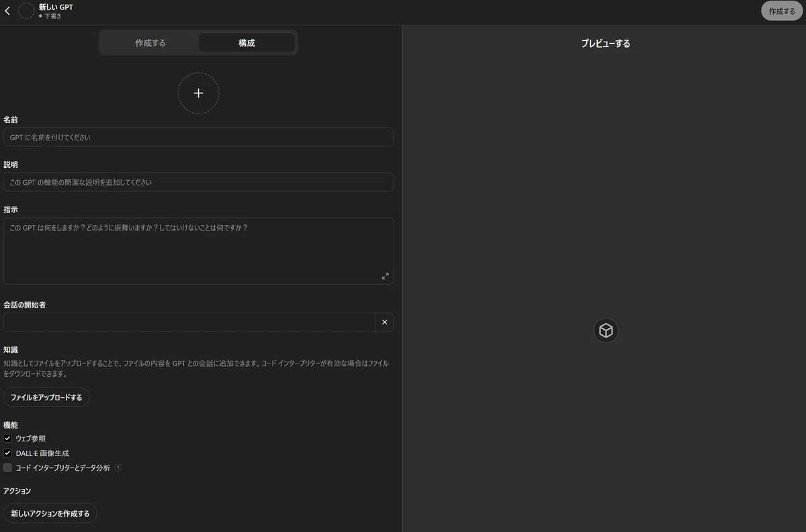Click the プレビューする heading
806x532 pixels.
[x=605, y=43]
